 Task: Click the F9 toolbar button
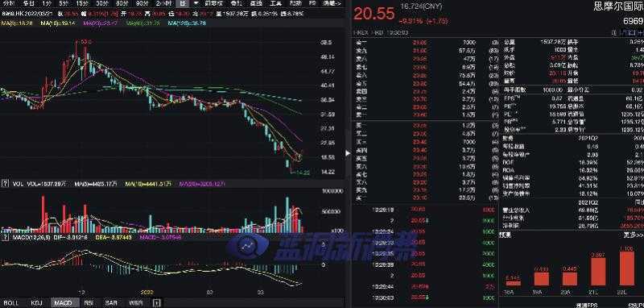coord(312,3)
